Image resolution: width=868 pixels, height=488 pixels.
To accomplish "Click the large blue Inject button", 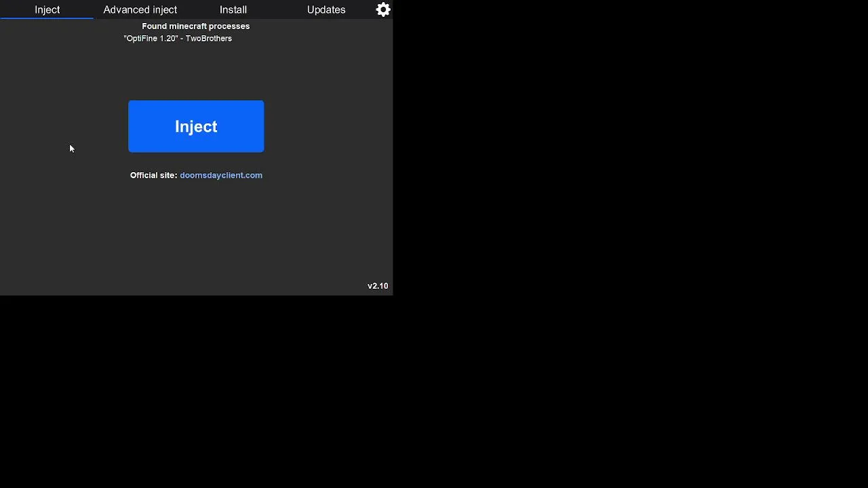I will (x=196, y=126).
